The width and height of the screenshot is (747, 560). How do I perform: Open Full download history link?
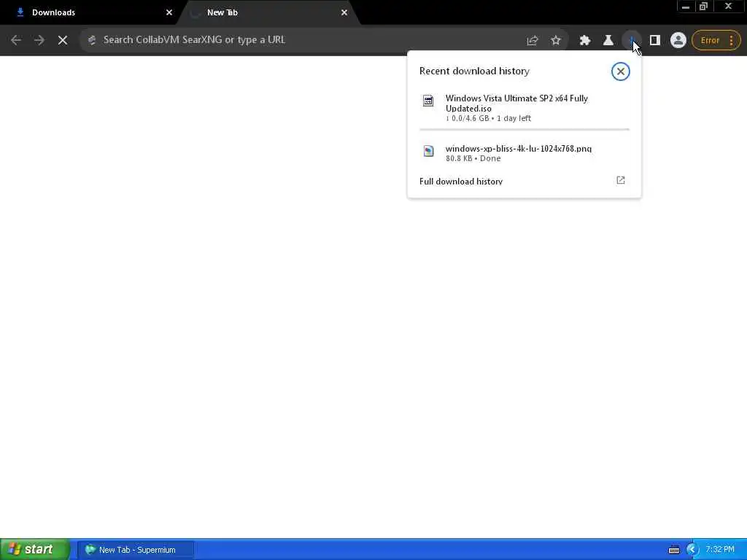461,182
